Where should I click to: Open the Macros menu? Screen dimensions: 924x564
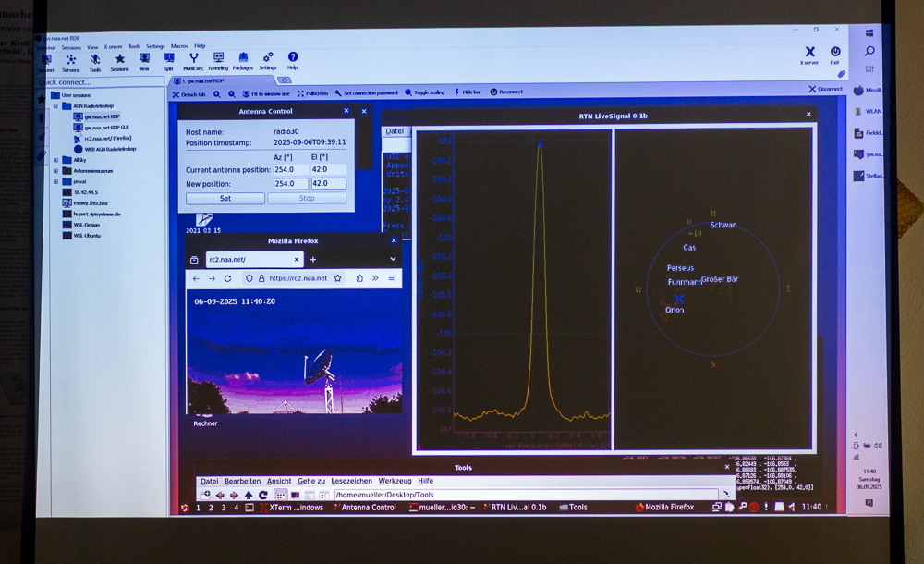click(x=179, y=46)
